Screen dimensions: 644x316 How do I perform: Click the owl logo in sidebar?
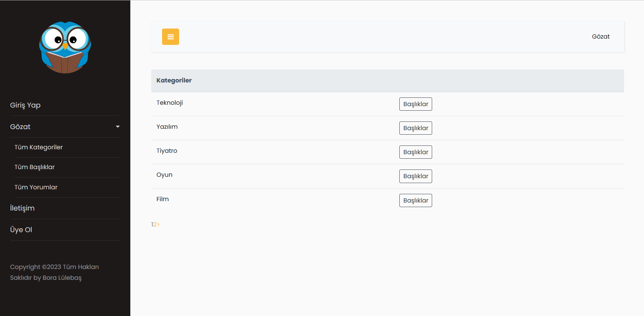pyautogui.click(x=65, y=47)
